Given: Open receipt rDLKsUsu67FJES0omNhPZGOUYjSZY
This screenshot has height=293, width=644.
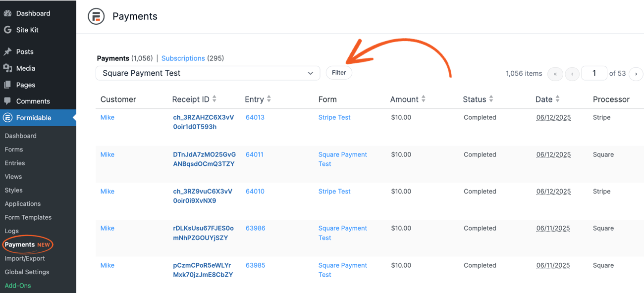Looking at the screenshot, I should pyautogui.click(x=204, y=233).
